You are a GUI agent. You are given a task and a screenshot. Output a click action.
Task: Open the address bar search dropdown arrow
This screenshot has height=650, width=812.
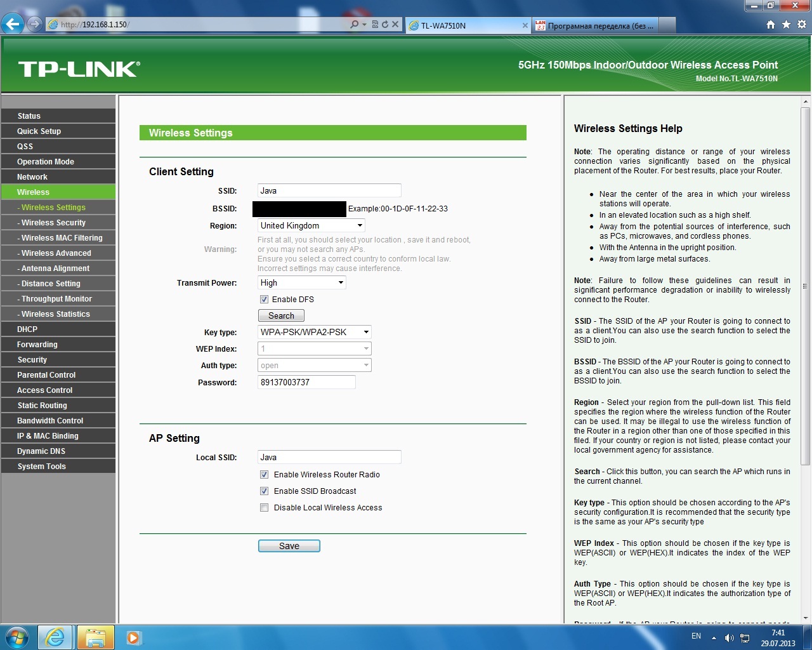pos(364,25)
